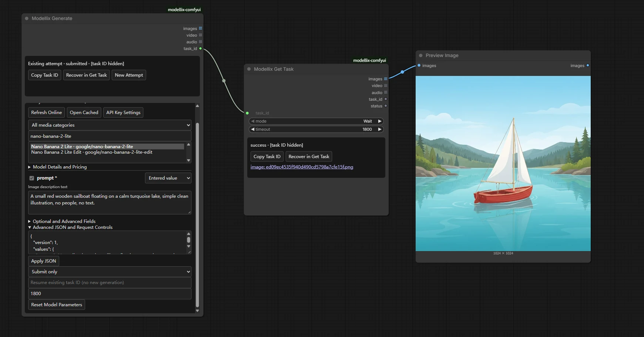Screen dimensions: 644x337
Task: Click the Refresh Online button
Action: click(x=47, y=113)
